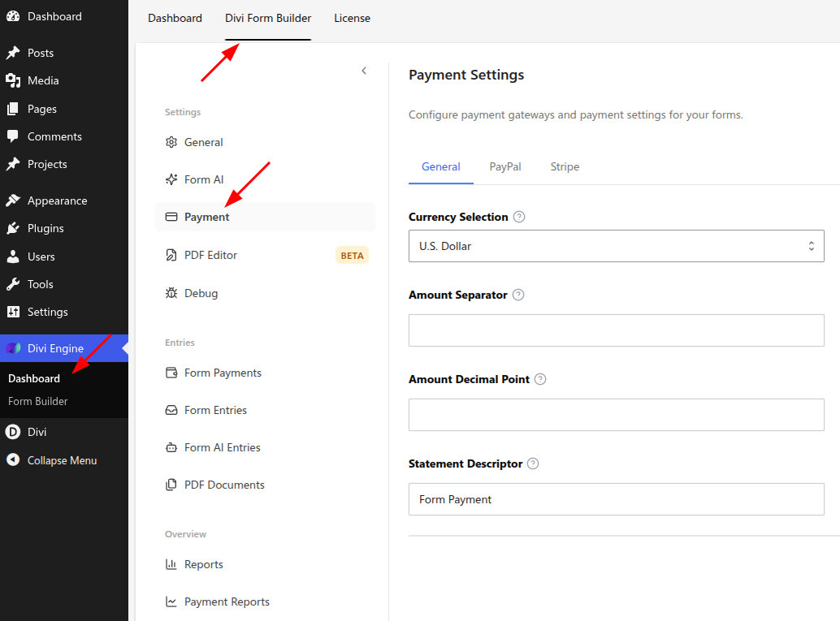Click the Plugins plug icon
This screenshot has width=840, height=621.
point(13,228)
